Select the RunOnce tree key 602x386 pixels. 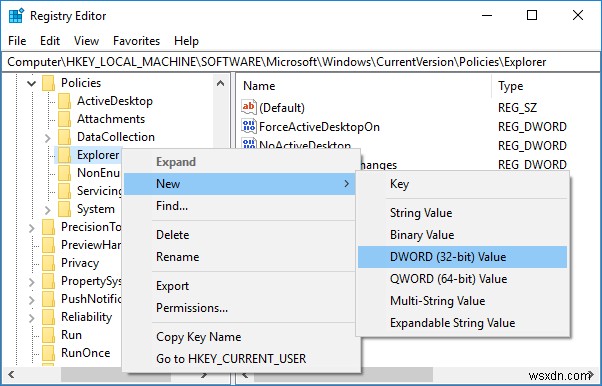click(86, 353)
